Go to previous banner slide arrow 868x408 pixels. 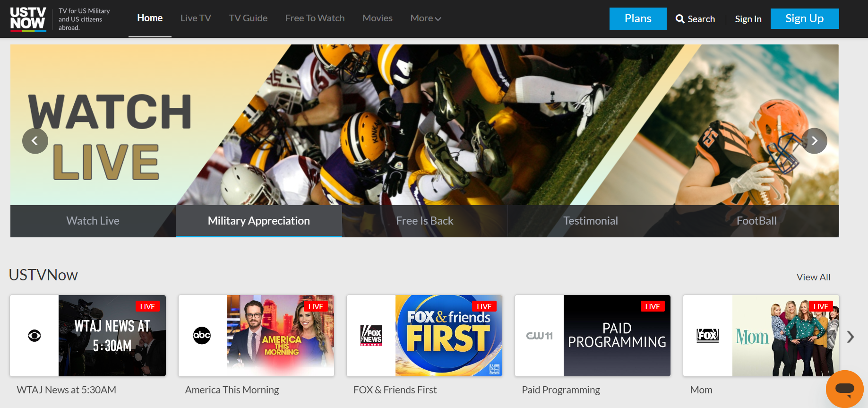[35, 141]
